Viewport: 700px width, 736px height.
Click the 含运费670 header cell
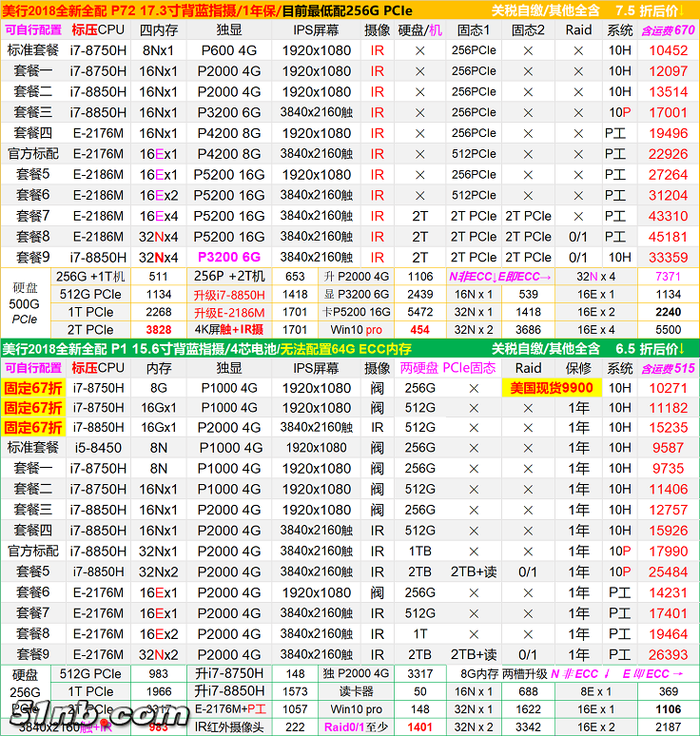click(x=668, y=30)
